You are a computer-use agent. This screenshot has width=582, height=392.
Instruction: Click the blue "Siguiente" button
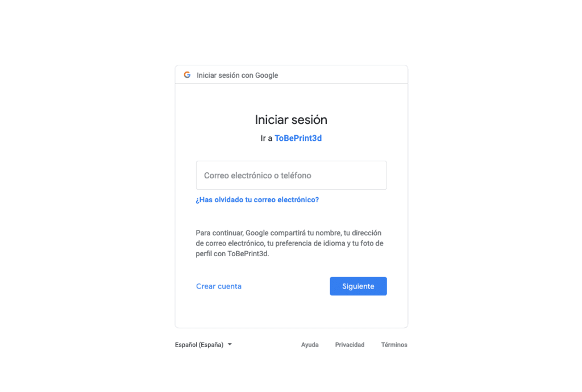pos(358,286)
